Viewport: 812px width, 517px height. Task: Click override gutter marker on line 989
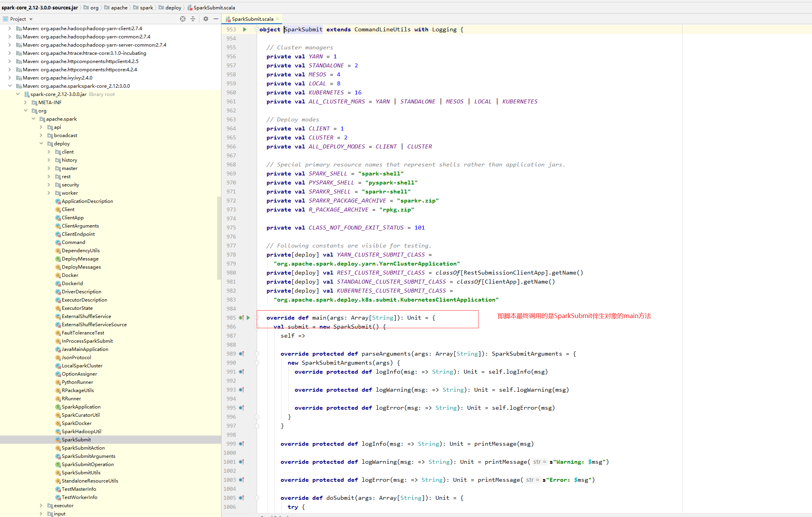tap(241, 354)
